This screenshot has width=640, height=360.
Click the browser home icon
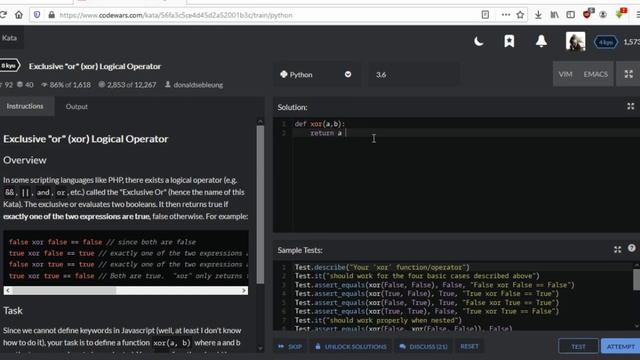19,15
